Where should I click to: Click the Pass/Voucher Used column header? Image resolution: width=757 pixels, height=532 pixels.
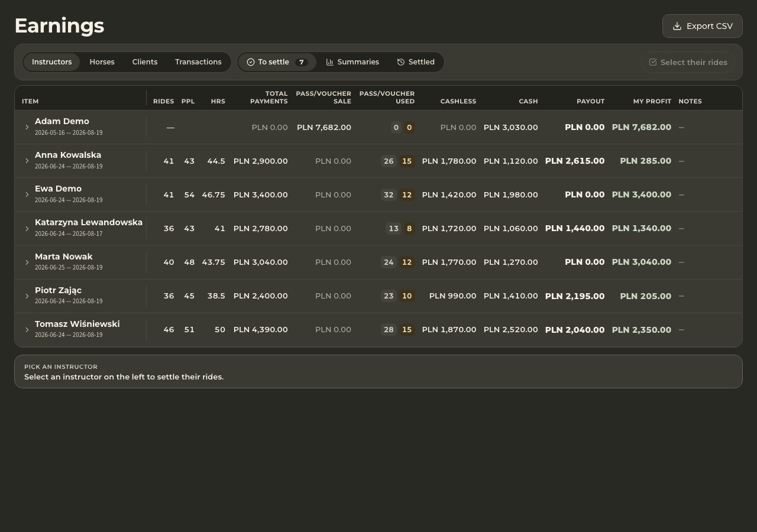coord(387,98)
